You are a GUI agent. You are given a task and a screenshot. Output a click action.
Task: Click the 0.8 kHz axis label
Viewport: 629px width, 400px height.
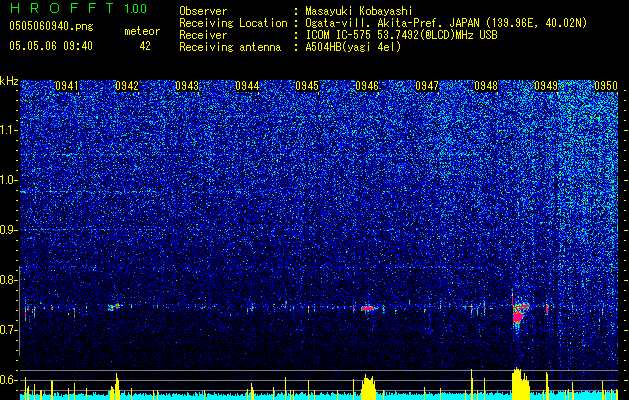[9, 280]
